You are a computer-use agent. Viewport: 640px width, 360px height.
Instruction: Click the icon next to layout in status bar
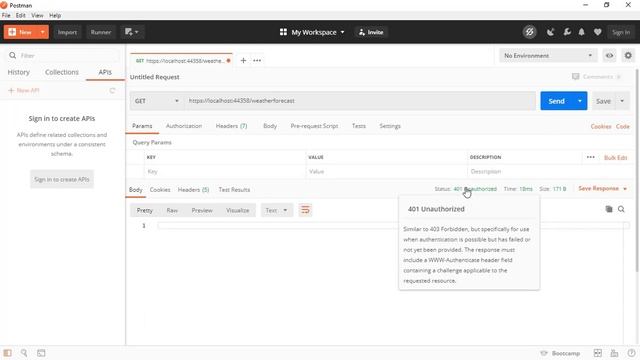click(614, 353)
